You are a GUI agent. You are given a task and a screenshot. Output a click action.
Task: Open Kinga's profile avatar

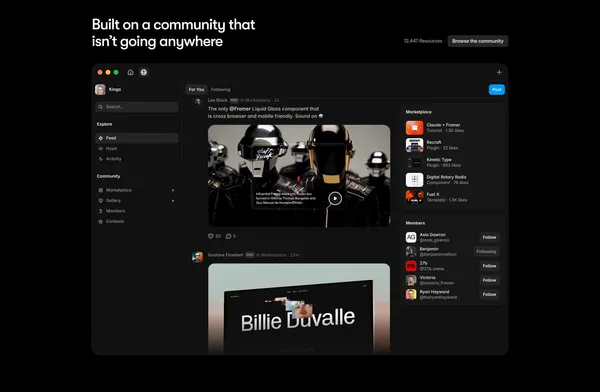[x=100, y=90]
